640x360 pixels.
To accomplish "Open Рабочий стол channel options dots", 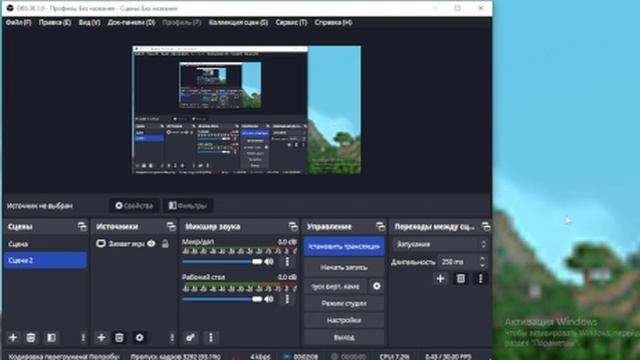I will coord(287,299).
